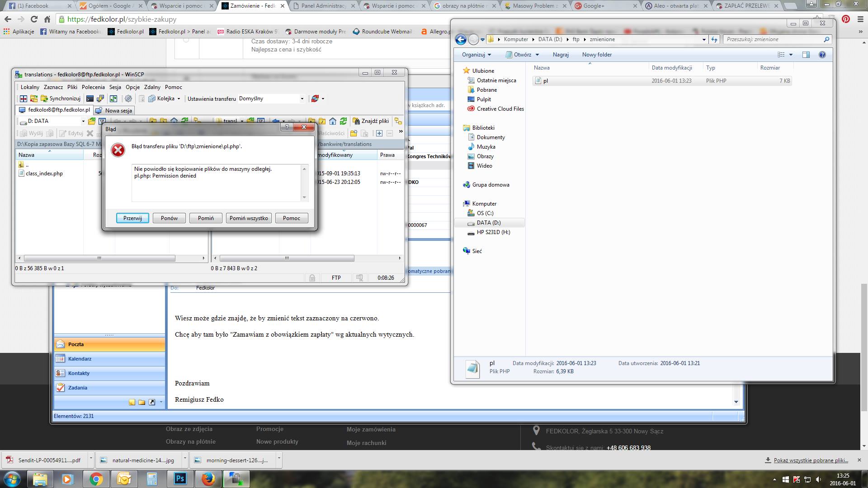Expand the Organizuj menu in Explorer

[x=476, y=55]
